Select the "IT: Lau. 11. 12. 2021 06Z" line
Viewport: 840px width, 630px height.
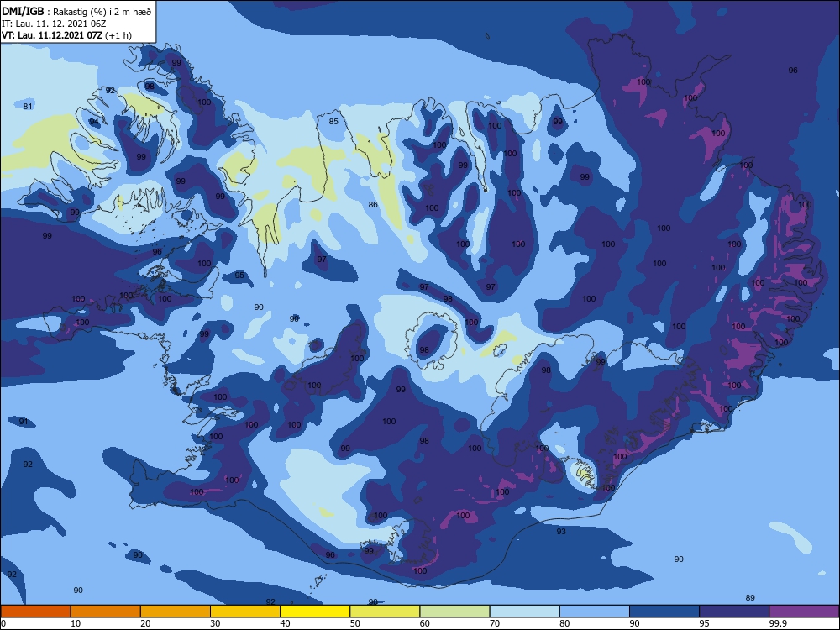click(x=54, y=24)
